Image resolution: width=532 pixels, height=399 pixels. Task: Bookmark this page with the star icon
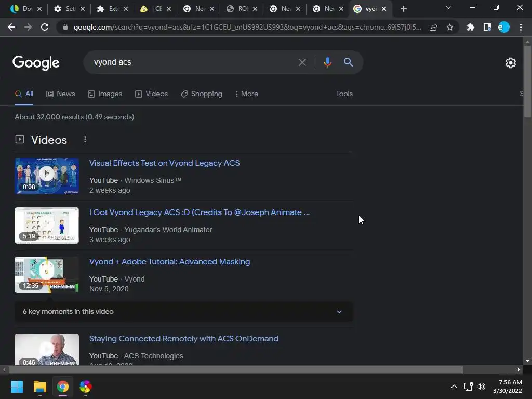click(x=449, y=27)
